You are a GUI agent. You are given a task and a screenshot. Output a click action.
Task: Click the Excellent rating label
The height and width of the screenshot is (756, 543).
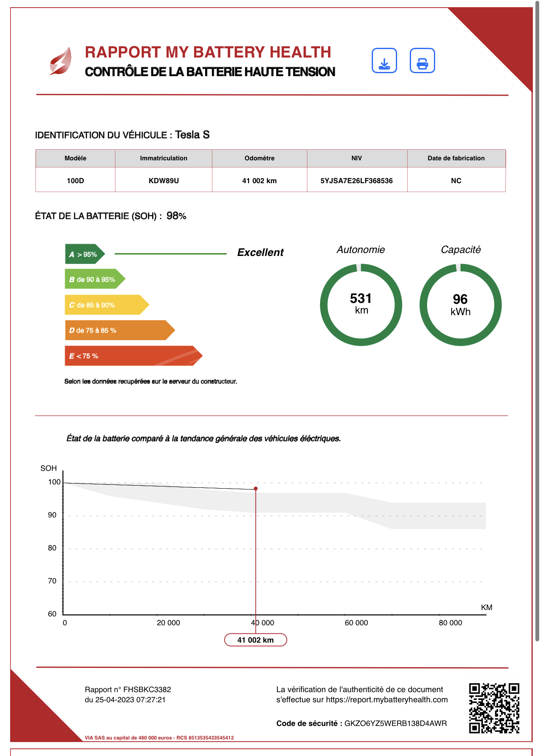(261, 253)
